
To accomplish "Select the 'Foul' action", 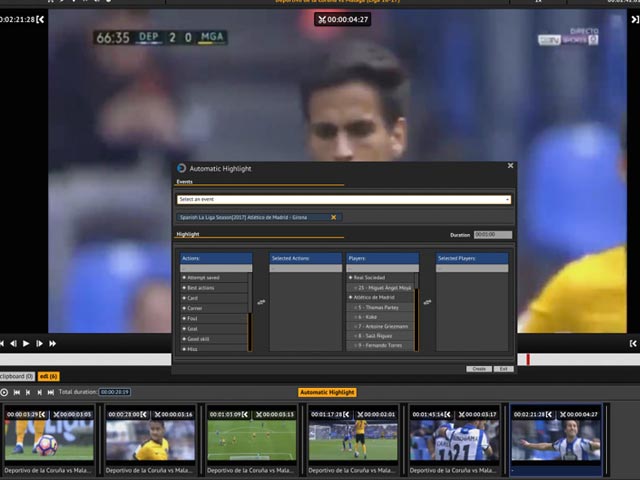I will [x=214, y=318].
